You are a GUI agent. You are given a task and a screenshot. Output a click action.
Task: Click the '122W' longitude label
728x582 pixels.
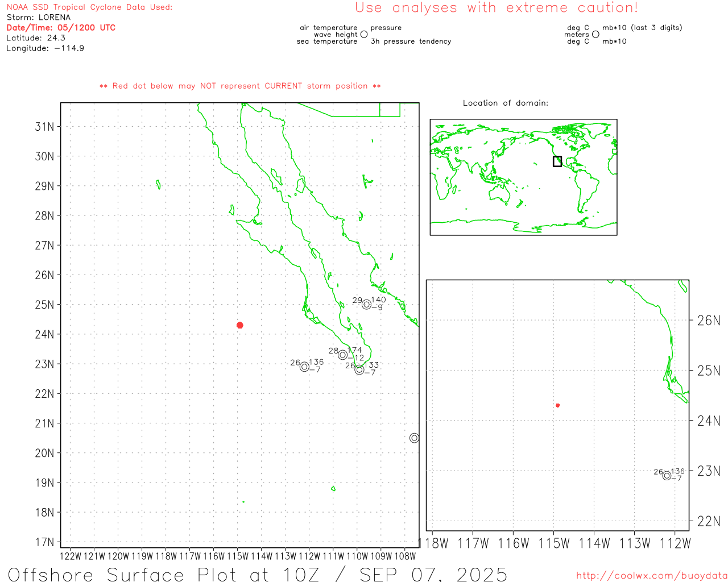pyautogui.click(x=71, y=556)
